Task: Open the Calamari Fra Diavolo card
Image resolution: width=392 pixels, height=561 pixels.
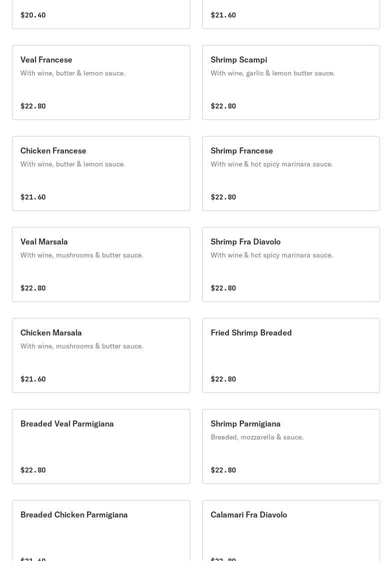Action: pyautogui.click(x=291, y=530)
